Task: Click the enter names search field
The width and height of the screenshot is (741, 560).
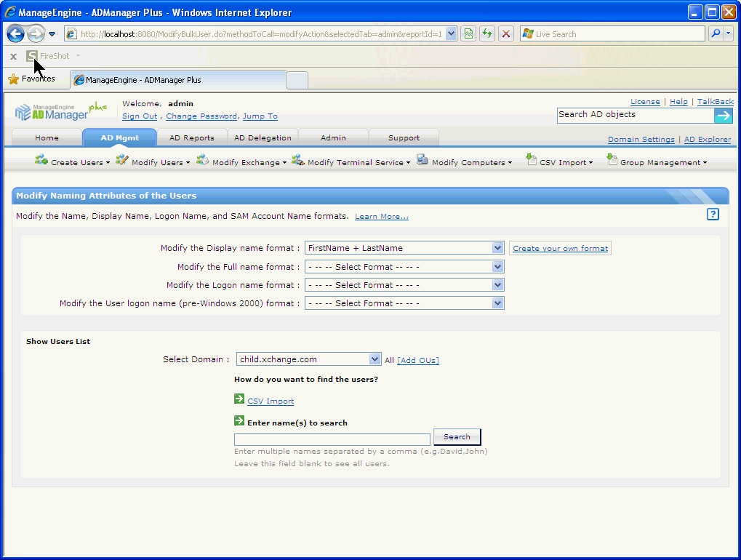Action: tap(332, 440)
